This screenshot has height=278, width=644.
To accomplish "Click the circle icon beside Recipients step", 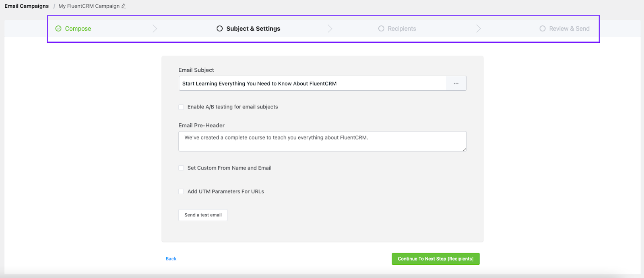I will pos(381,29).
